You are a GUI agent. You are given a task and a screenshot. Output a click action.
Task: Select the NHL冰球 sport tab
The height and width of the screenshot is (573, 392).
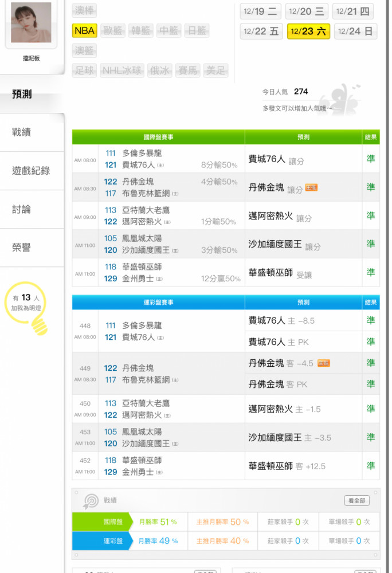122,70
